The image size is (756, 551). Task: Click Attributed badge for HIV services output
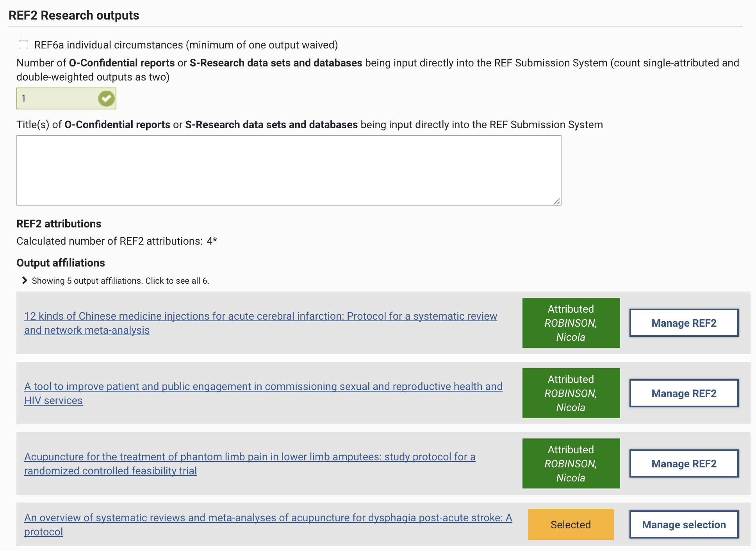pos(571,393)
